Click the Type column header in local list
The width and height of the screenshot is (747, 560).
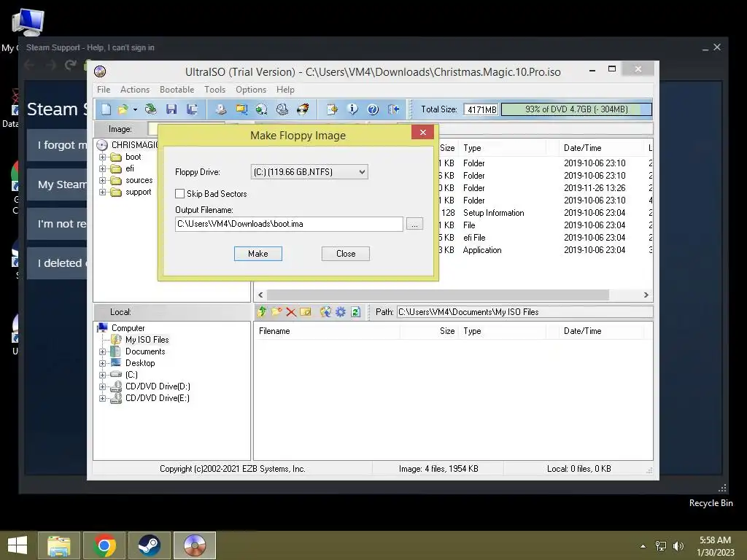pyautogui.click(x=503, y=331)
